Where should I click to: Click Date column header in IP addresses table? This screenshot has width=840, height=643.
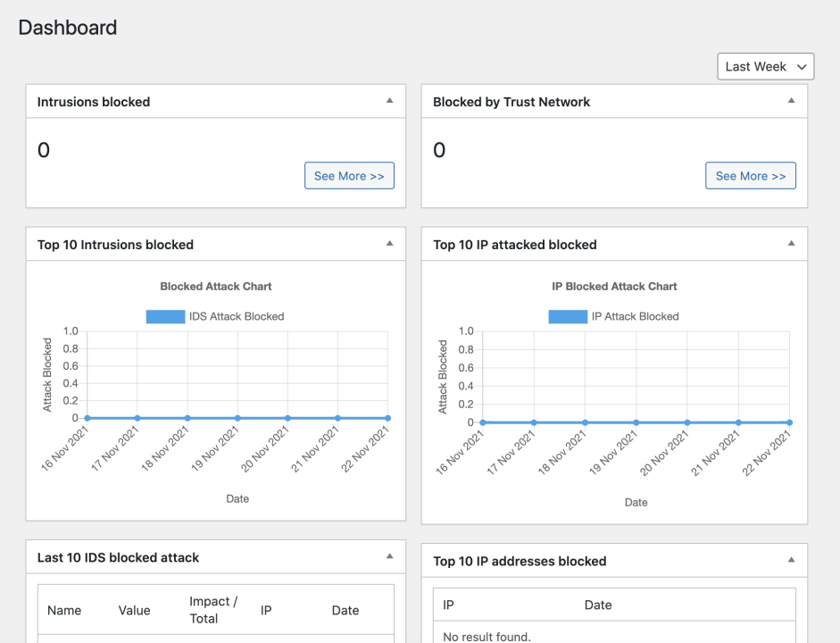[x=598, y=605]
